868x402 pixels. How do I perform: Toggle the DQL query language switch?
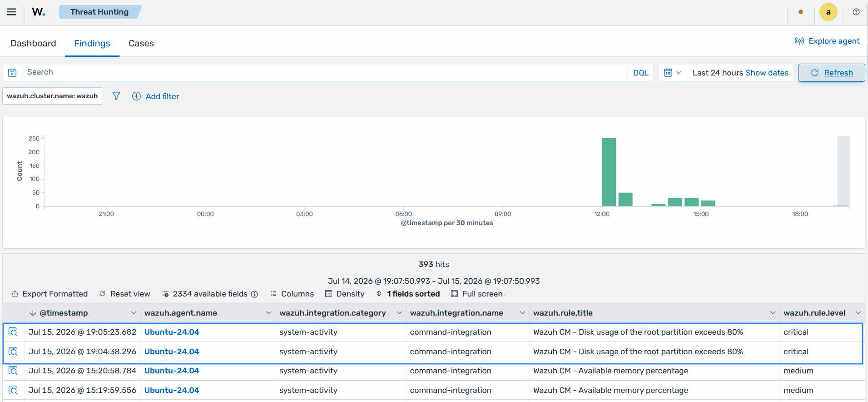tap(640, 73)
